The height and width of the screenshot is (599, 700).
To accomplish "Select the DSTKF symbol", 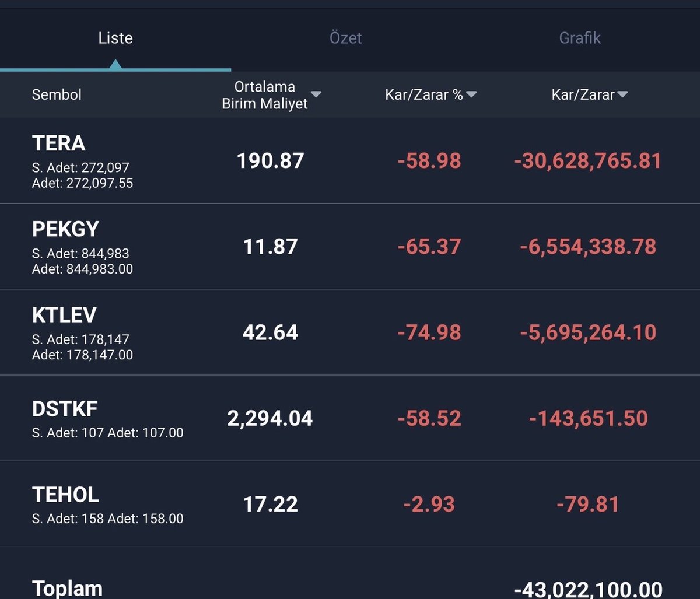I will (64, 409).
